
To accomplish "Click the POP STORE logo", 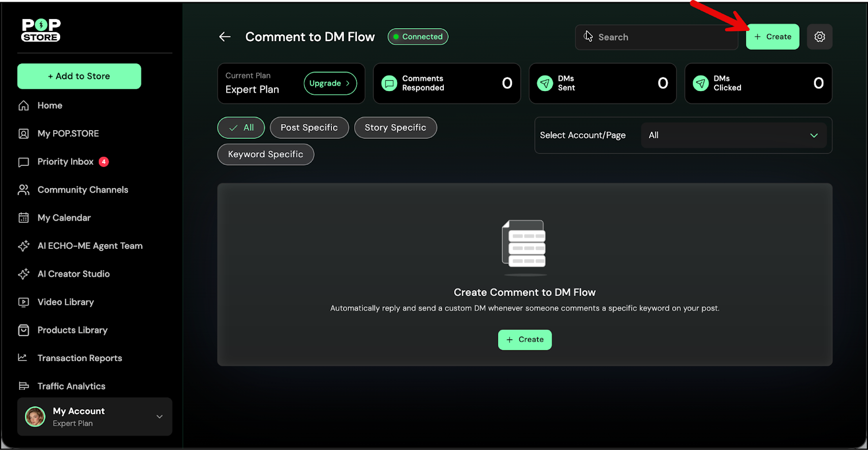I will pyautogui.click(x=41, y=30).
